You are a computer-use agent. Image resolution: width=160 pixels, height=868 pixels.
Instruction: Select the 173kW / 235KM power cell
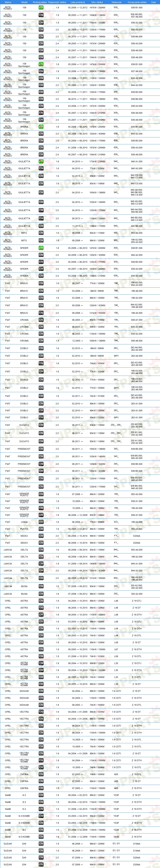[97, 161]
